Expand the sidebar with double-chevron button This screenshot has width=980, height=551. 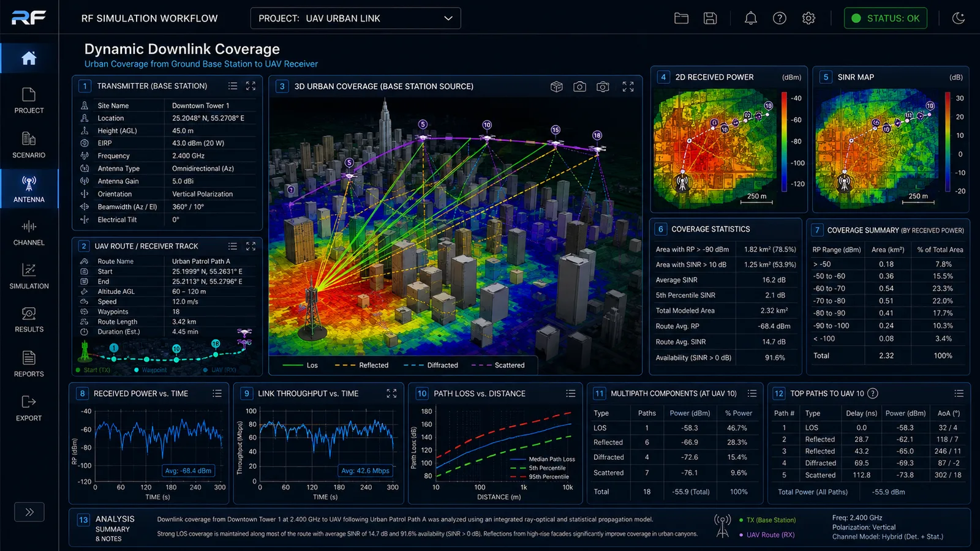[x=29, y=512]
